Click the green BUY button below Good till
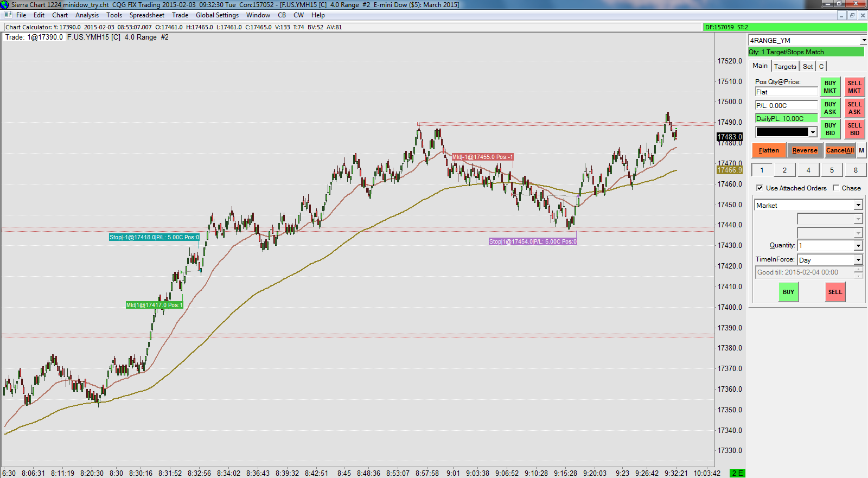Image resolution: width=868 pixels, height=478 pixels. click(788, 292)
